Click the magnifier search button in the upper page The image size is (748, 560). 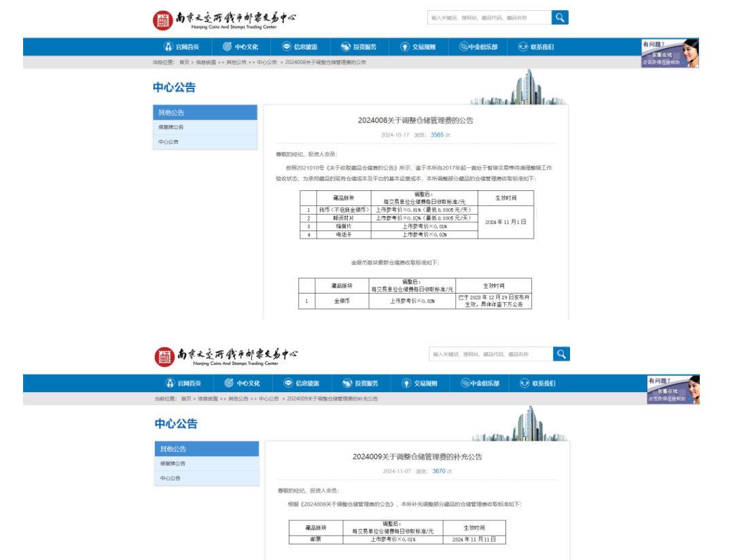pos(560,18)
